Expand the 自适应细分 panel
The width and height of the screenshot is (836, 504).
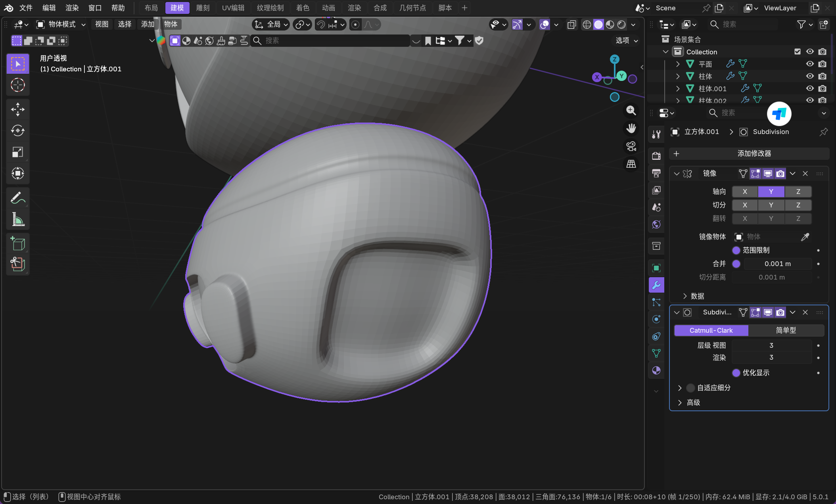coord(680,388)
